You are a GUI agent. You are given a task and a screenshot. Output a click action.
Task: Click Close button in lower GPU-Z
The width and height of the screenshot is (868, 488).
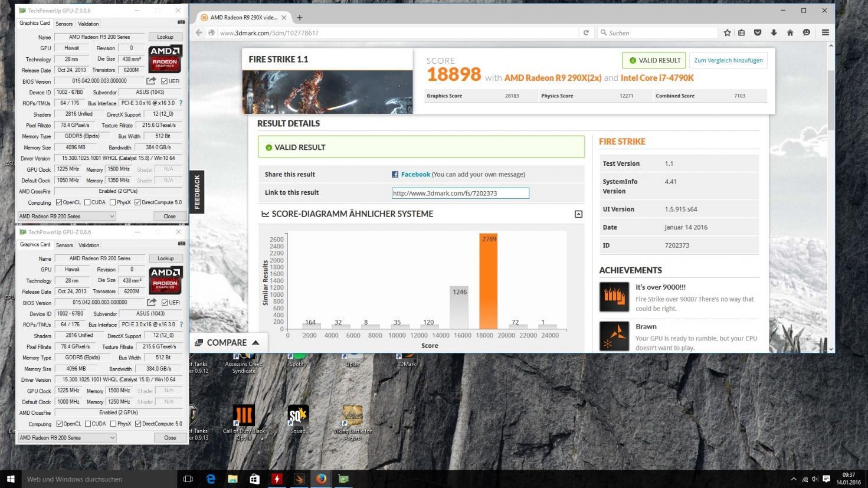170,438
